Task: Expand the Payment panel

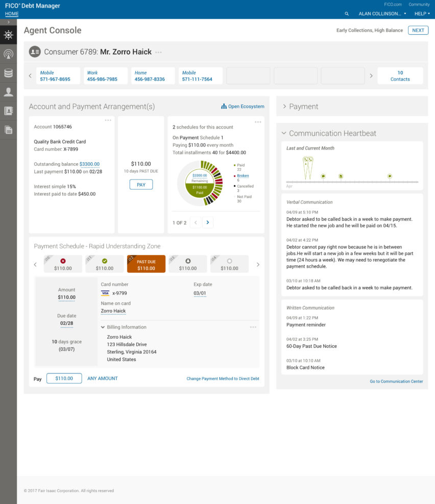Action: (284, 107)
